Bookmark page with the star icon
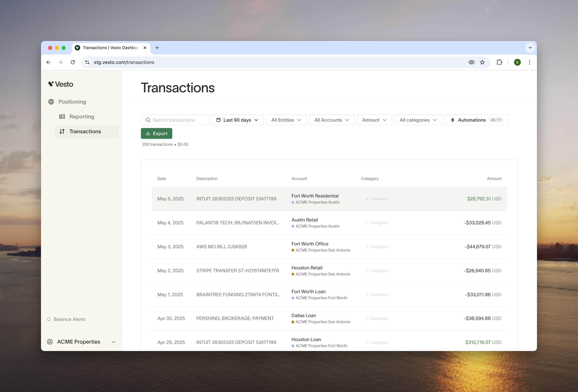Screen dimensions: 578x392 (482, 62)
